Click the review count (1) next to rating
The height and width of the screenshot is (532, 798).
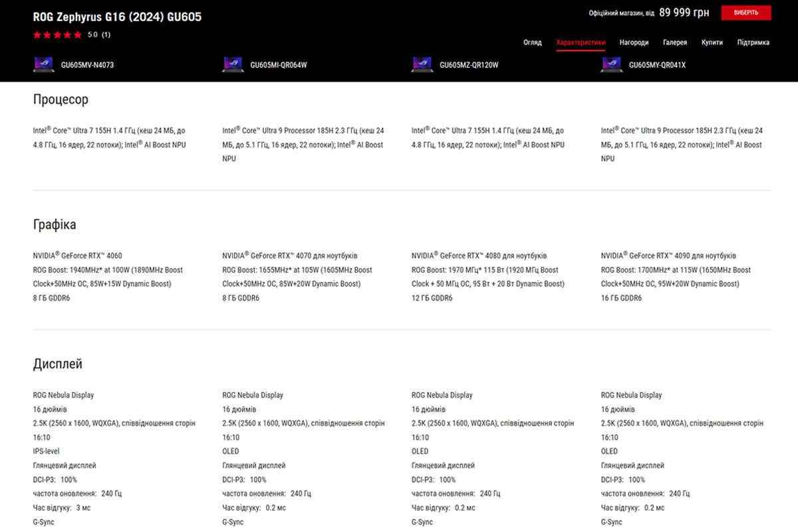tap(106, 35)
